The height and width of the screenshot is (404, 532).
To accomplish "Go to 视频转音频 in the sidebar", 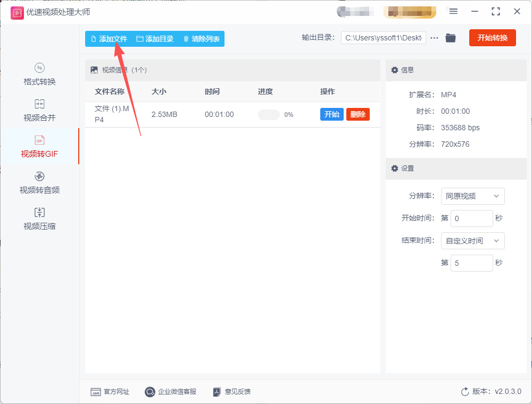I will (x=39, y=183).
